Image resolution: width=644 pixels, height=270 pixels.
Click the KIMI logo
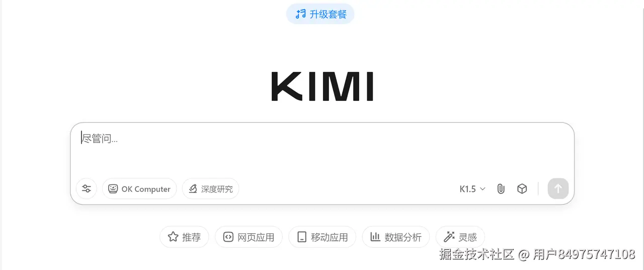point(322,87)
